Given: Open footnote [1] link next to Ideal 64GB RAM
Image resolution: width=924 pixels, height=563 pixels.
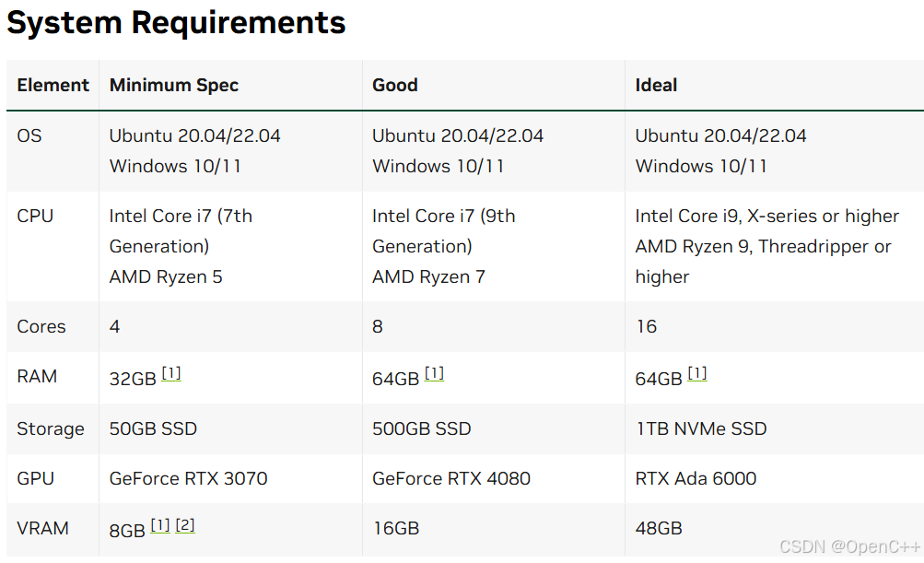Looking at the screenshot, I should pos(697,374).
